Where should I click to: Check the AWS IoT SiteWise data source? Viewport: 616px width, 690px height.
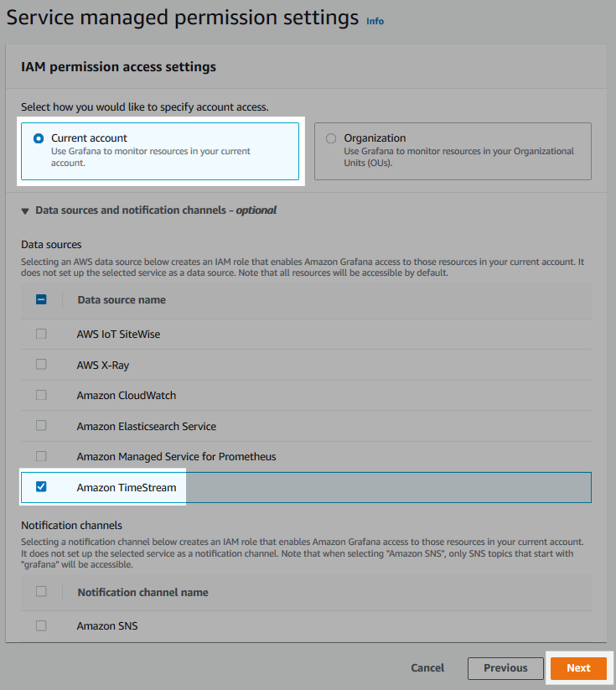41,334
